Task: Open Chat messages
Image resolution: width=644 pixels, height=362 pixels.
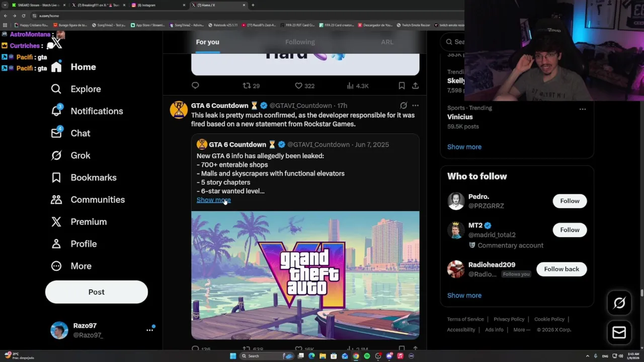Action: pyautogui.click(x=70, y=133)
